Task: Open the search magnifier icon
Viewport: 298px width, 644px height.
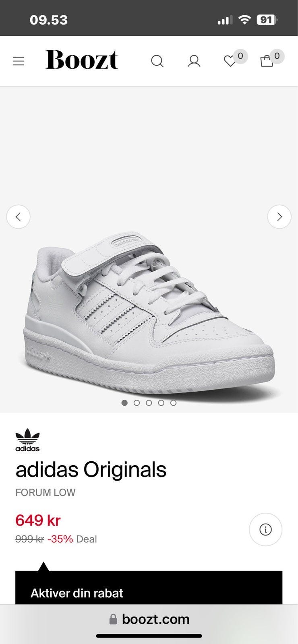Action: (157, 61)
